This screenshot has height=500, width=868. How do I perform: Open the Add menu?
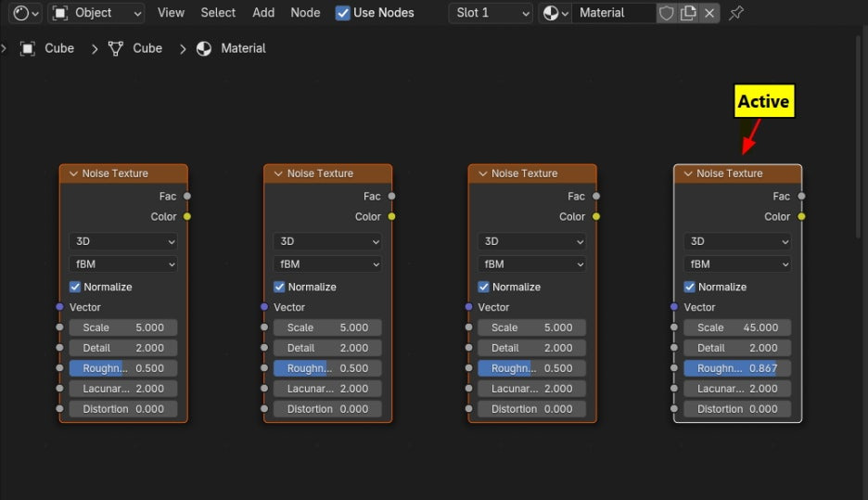263,13
